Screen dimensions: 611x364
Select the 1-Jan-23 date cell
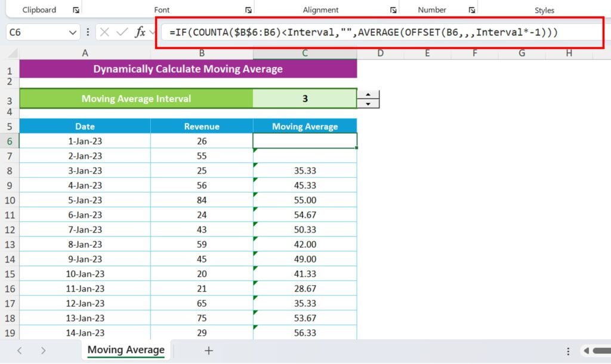pos(85,141)
